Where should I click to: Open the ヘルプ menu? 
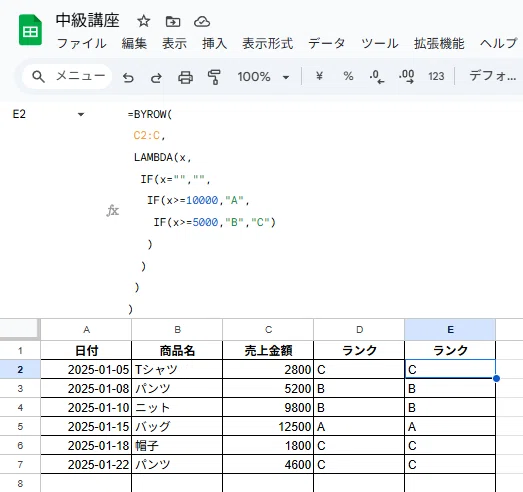pyautogui.click(x=498, y=44)
